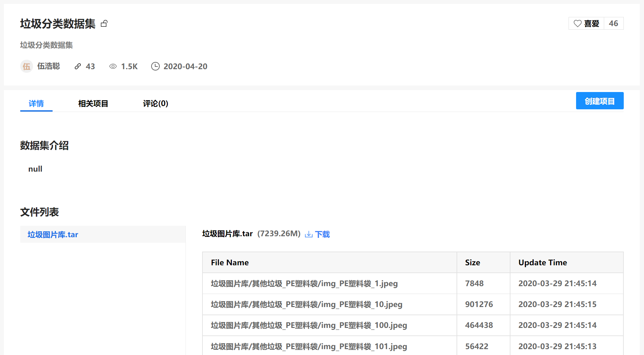Click the download tray icon
The width and height of the screenshot is (644, 355).
[309, 234]
